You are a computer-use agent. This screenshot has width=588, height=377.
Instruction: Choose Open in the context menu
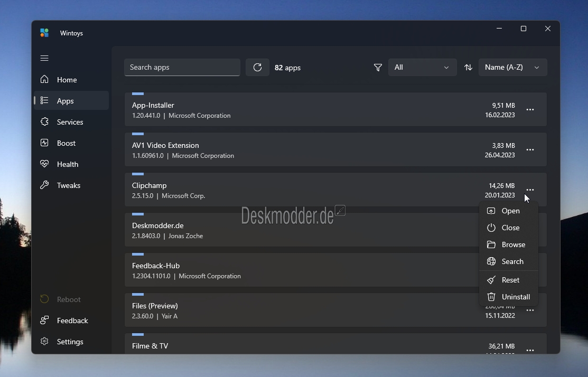[509, 211]
